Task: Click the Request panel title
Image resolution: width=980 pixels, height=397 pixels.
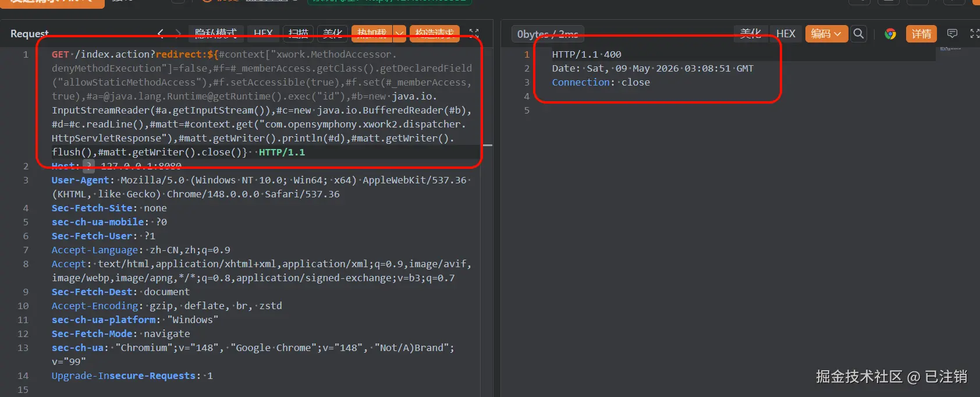Action: tap(30, 34)
